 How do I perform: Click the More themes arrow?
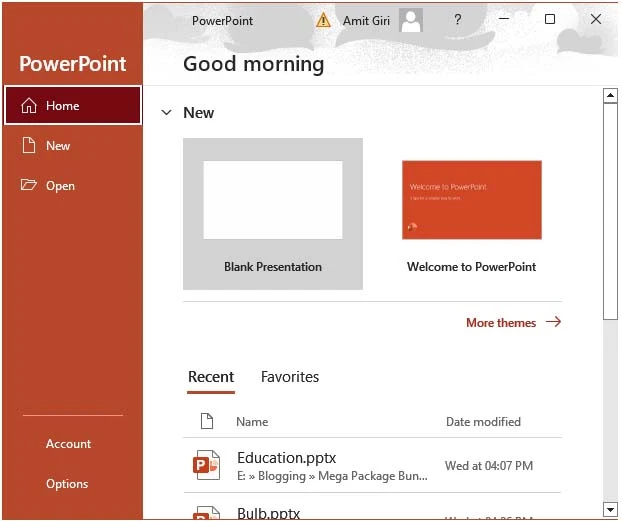tap(553, 321)
